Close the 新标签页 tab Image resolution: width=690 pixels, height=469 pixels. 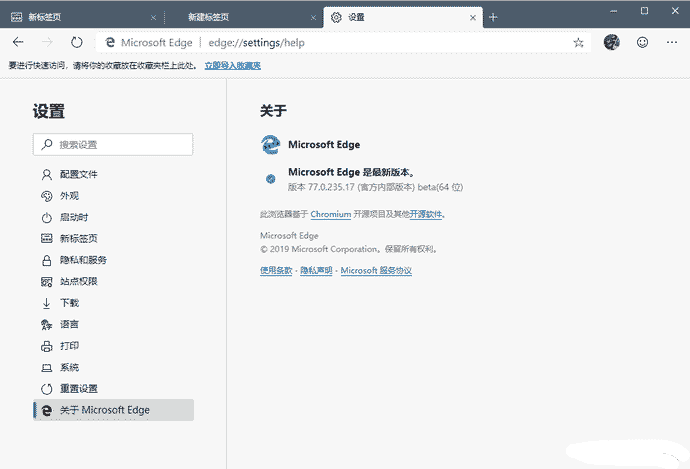click(x=153, y=18)
